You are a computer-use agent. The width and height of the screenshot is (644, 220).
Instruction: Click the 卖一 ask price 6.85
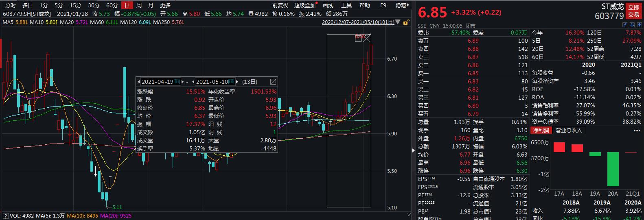pyautogui.click(x=473, y=73)
